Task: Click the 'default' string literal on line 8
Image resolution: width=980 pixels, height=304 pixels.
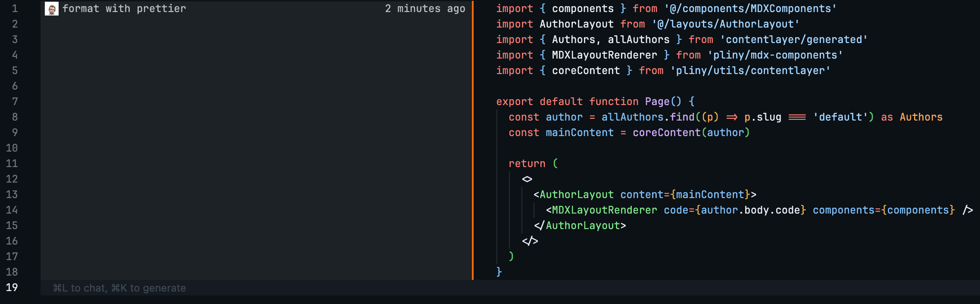Action: 840,117
